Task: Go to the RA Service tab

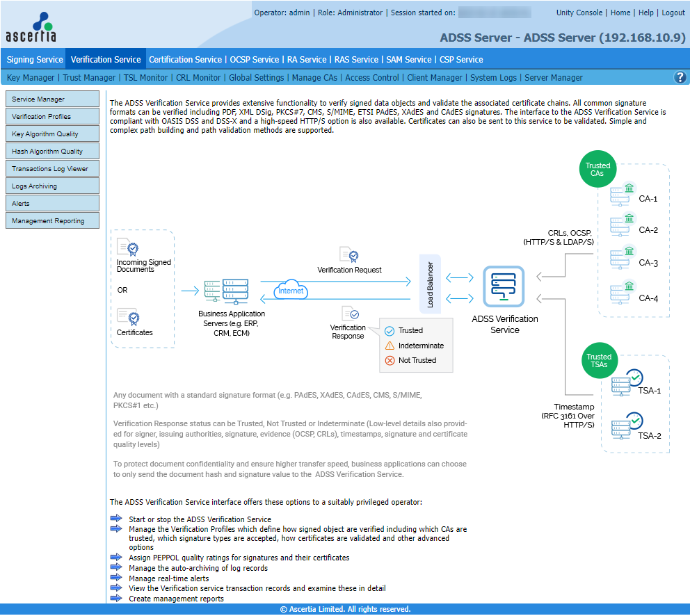Action: click(x=307, y=59)
